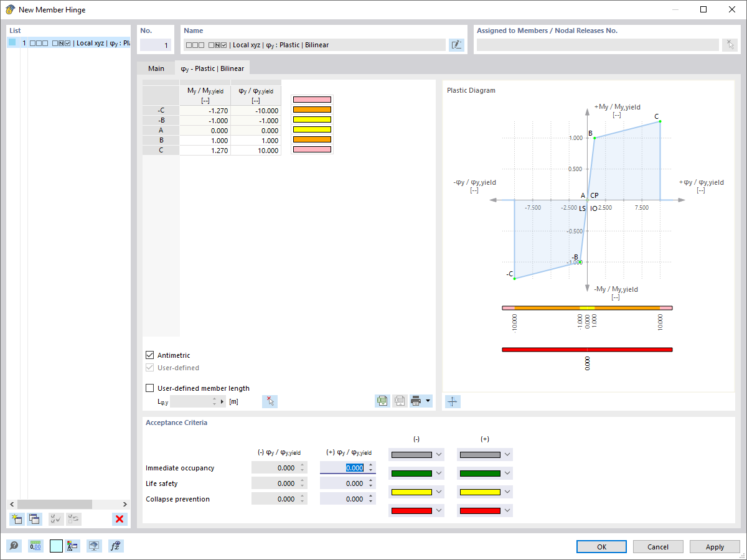This screenshot has height=560, width=747.
Task: Toggle the Antimetric checkbox
Action: coord(149,355)
